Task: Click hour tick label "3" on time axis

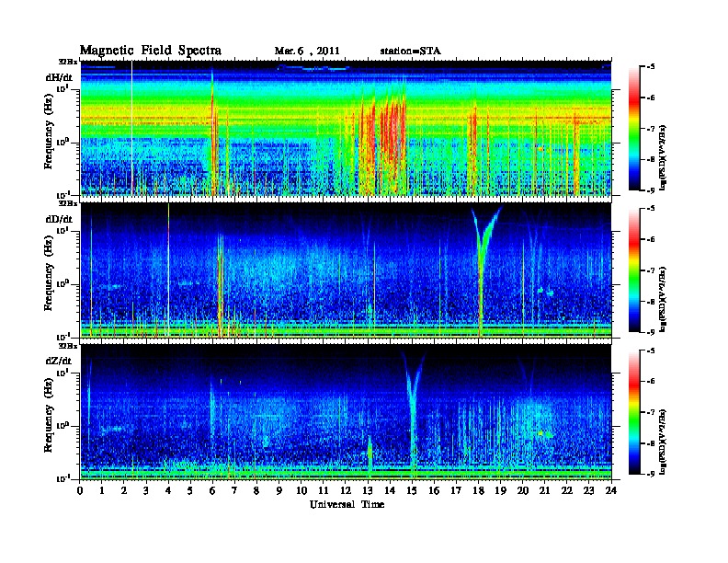Action: pyautogui.click(x=146, y=490)
